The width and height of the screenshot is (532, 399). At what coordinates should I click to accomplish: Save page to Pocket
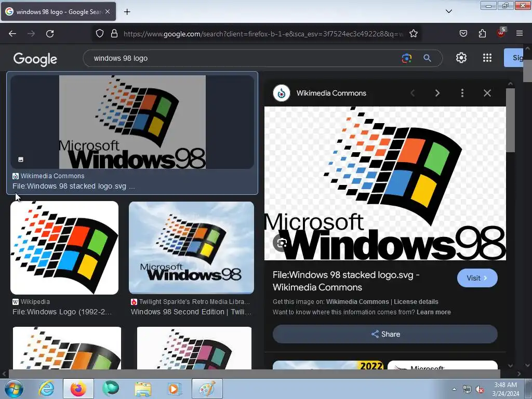(463, 33)
